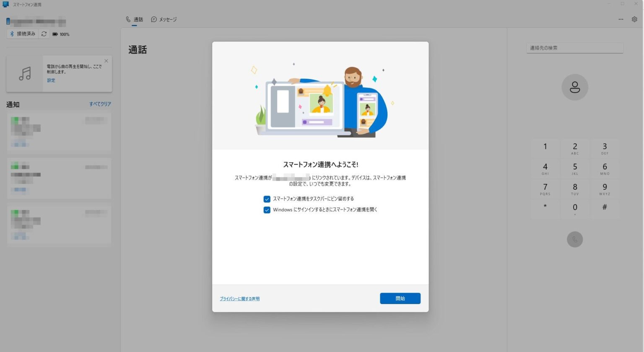Open the See more (...) menu
The image size is (644, 352).
(621, 19)
